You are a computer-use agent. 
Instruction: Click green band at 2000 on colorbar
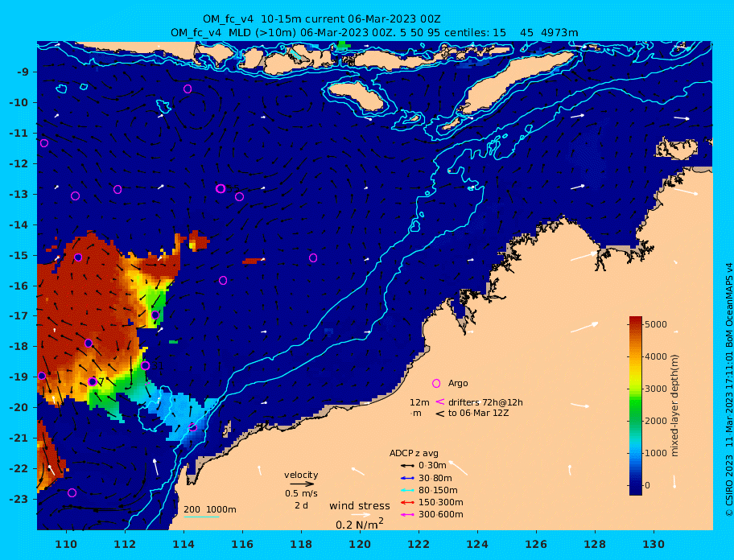pos(636,421)
